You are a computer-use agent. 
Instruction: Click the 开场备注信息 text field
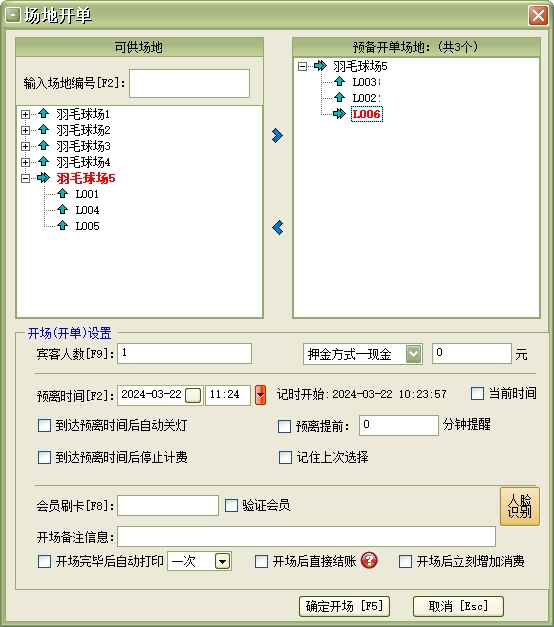point(306,537)
